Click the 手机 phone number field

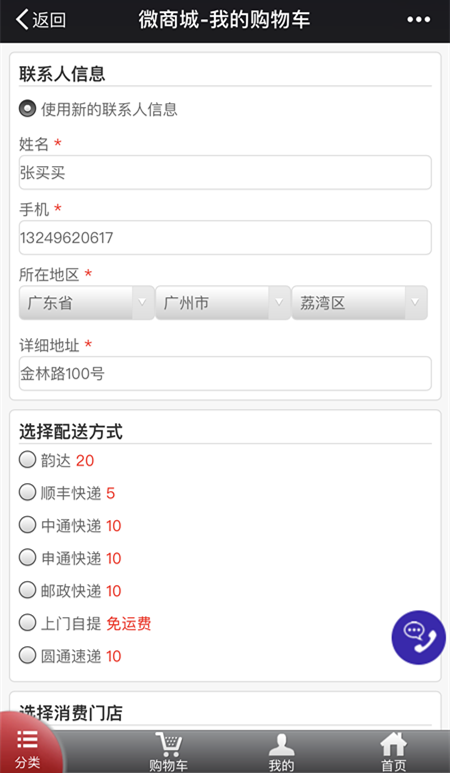[225, 238]
